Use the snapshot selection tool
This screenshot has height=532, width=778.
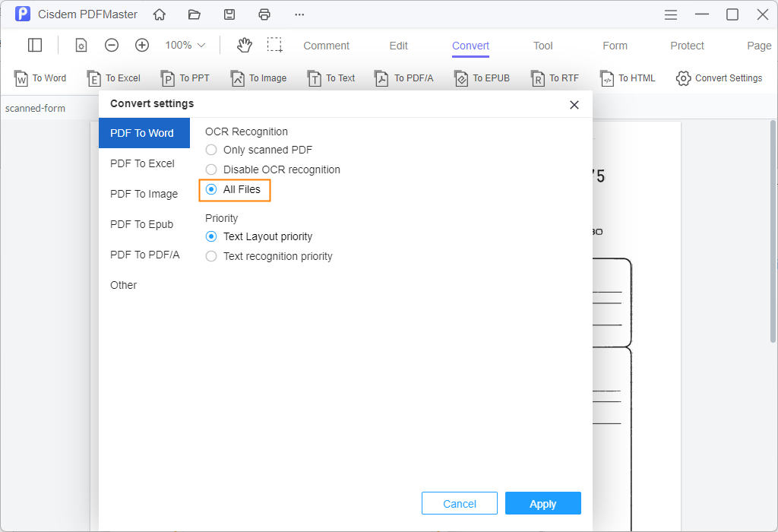tap(275, 46)
